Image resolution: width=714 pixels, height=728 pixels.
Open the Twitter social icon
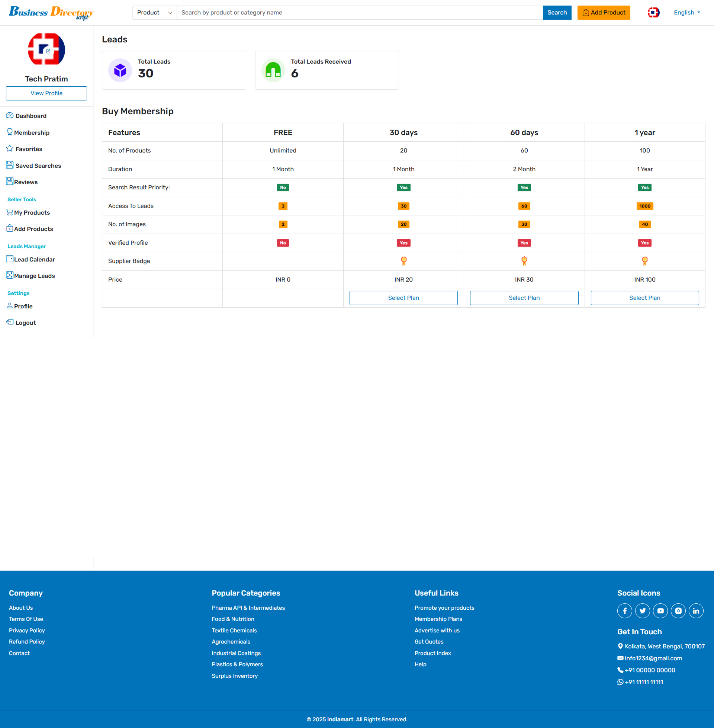click(642, 610)
